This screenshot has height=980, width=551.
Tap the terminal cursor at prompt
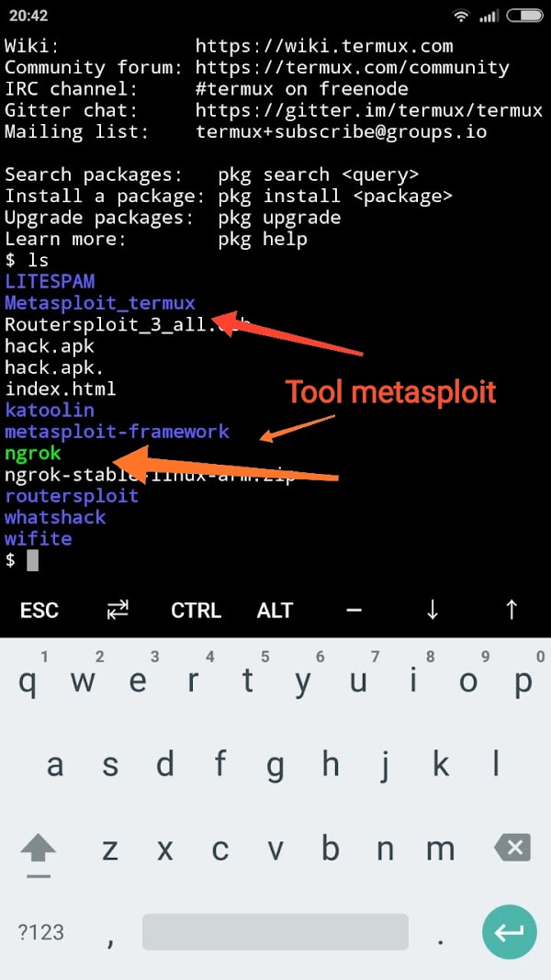(32, 560)
